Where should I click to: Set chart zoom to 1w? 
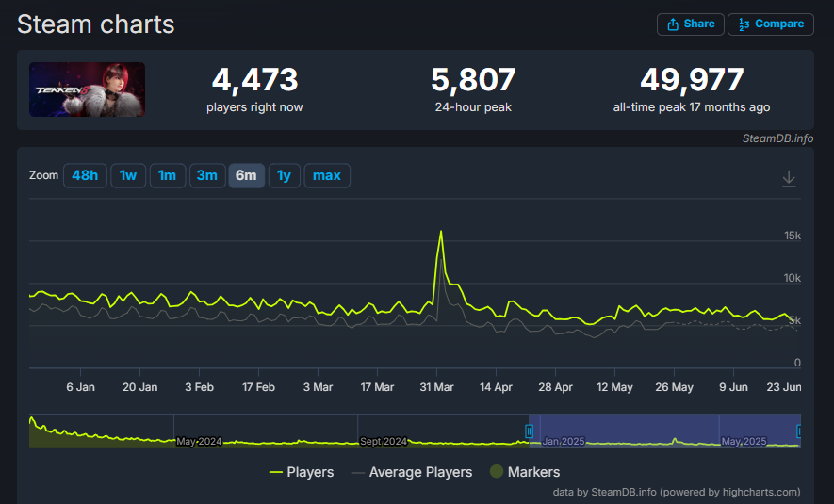128,175
